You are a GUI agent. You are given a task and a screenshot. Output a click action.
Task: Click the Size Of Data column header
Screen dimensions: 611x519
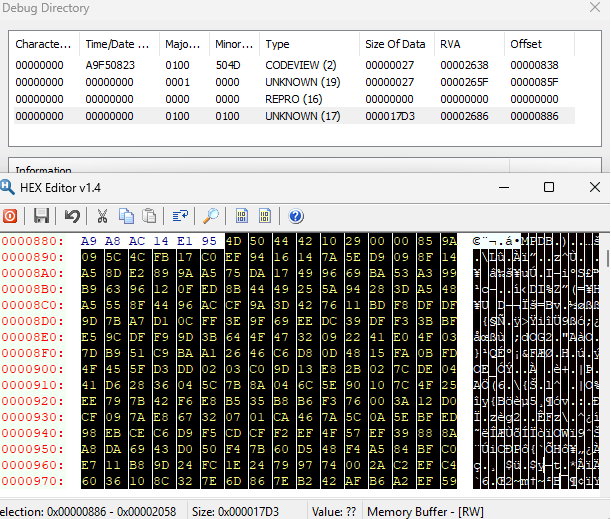(x=397, y=44)
